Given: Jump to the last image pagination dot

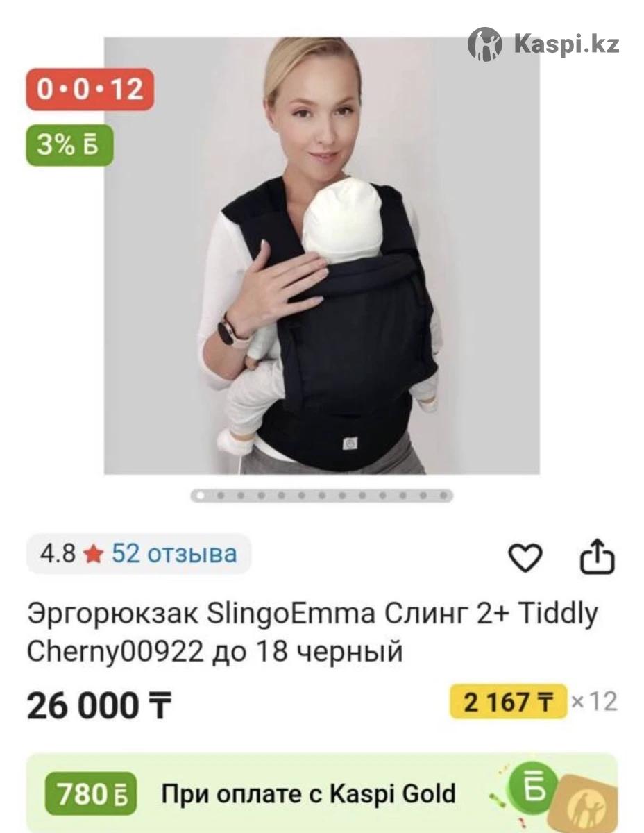Looking at the screenshot, I should (x=443, y=496).
